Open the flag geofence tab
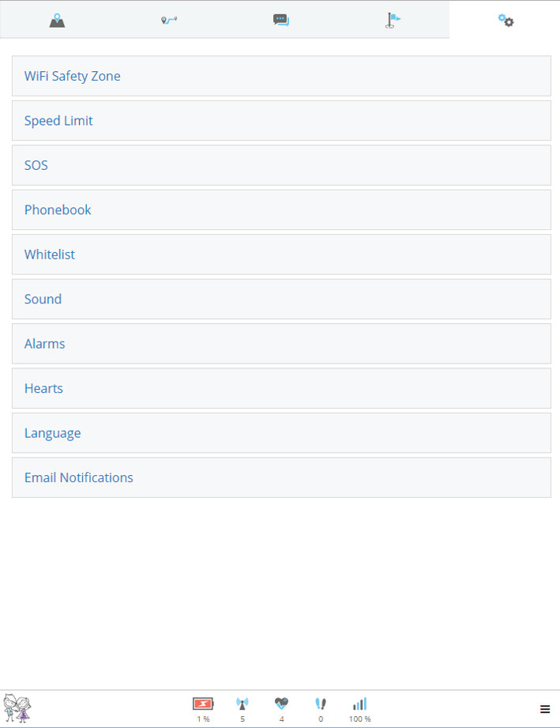This screenshot has width=560, height=728. [x=393, y=20]
